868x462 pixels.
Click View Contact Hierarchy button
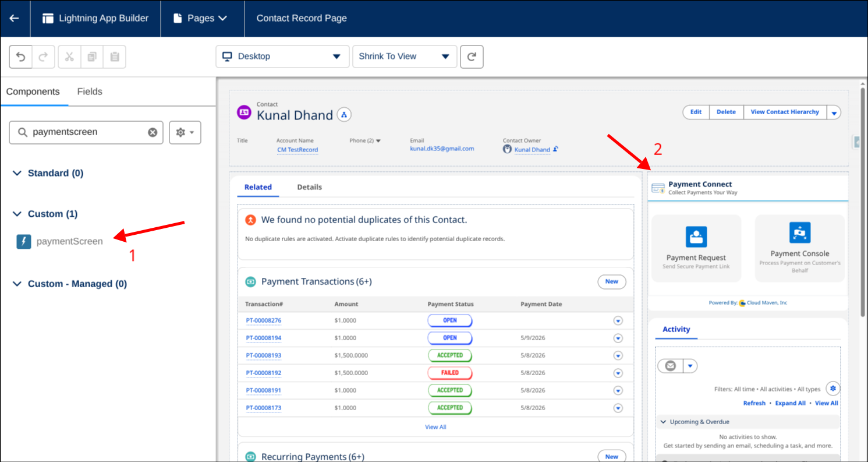[785, 112]
